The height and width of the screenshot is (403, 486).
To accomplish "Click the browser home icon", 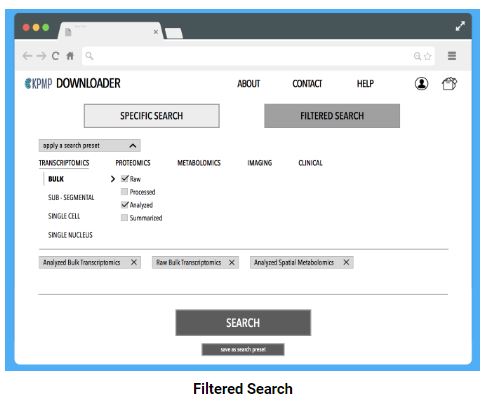I will coord(70,56).
